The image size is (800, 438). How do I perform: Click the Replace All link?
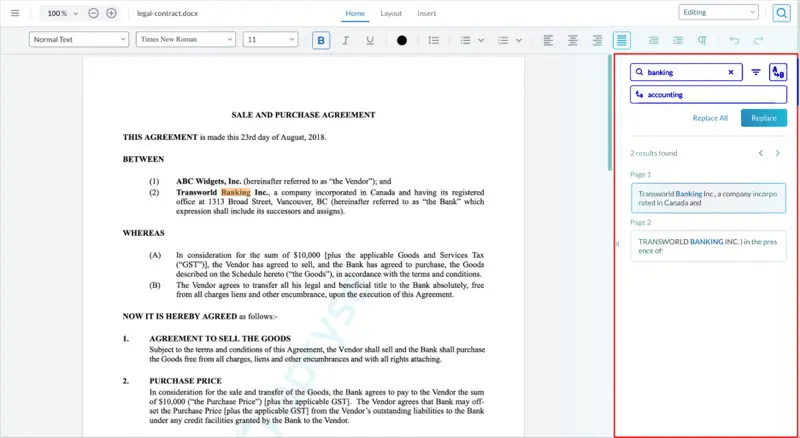pyautogui.click(x=710, y=118)
